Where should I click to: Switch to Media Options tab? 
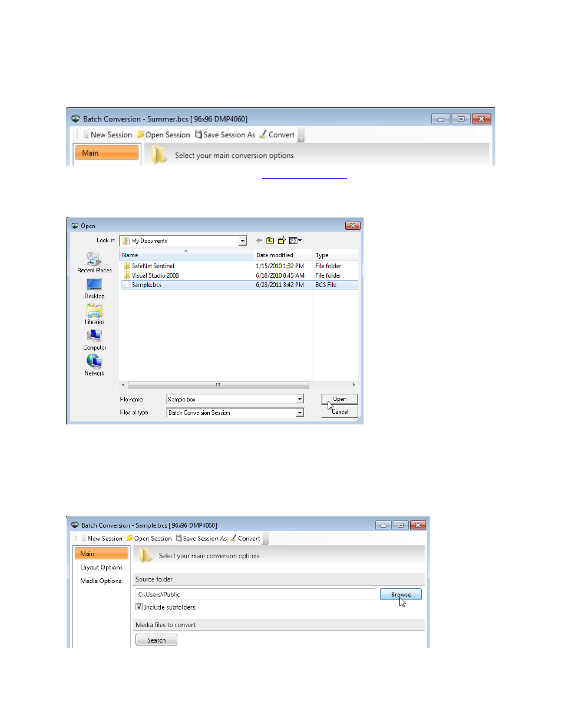pos(101,581)
